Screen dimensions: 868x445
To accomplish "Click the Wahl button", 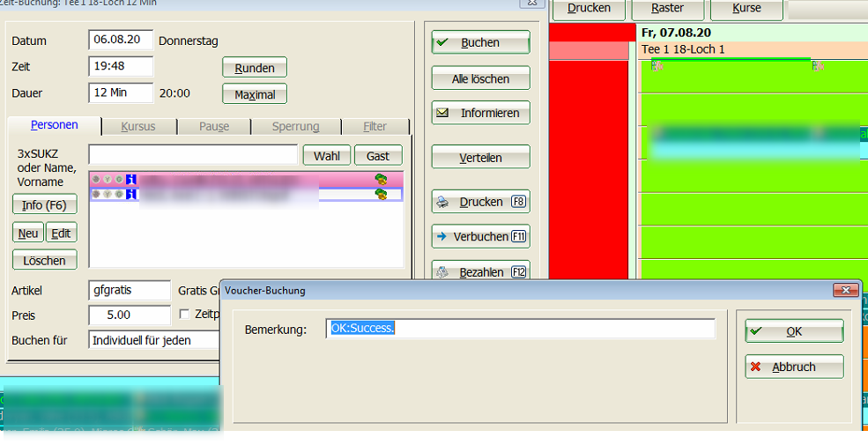I will pyautogui.click(x=327, y=156).
